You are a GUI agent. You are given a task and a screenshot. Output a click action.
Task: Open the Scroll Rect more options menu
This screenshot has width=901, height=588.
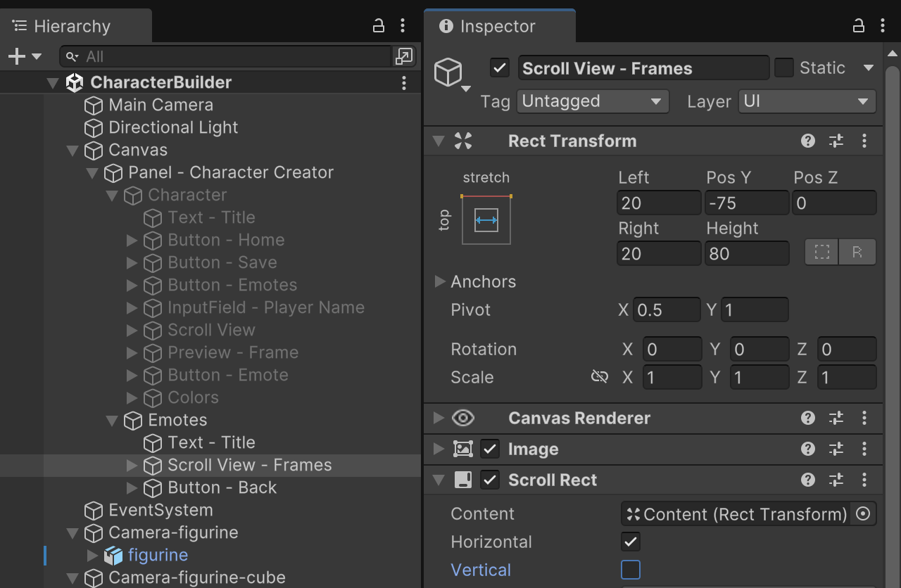point(864,480)
